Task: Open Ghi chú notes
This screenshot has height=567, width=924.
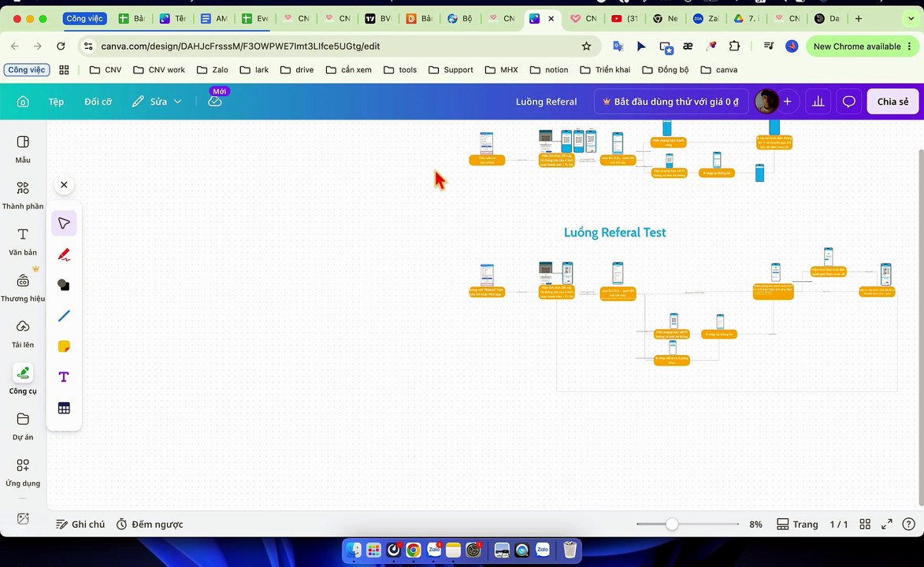Action: (x=80, y=524)
